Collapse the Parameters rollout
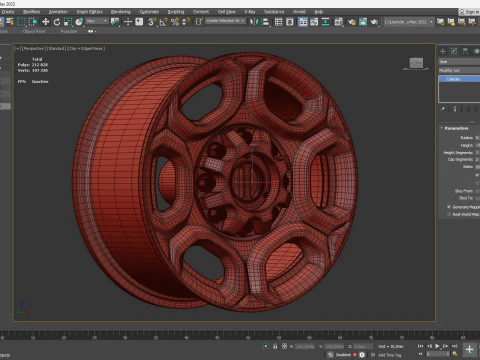This screenshot has width=480, height=360. (455, 128)
